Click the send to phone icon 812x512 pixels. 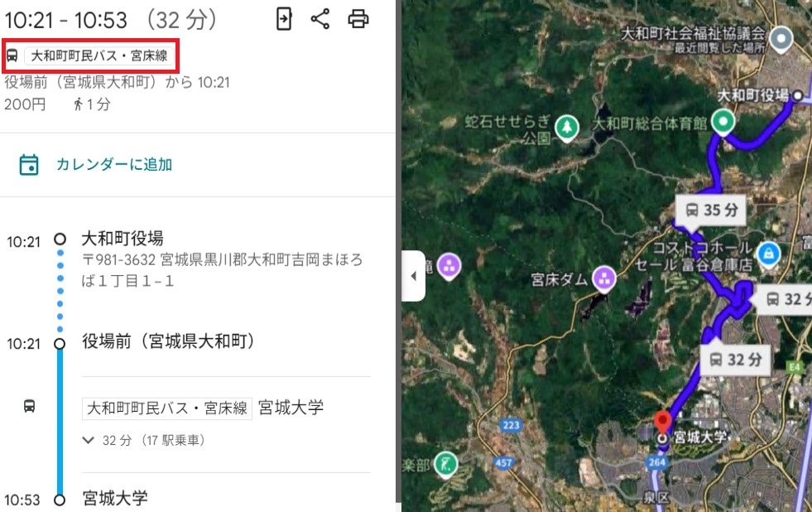pos(284,19)
